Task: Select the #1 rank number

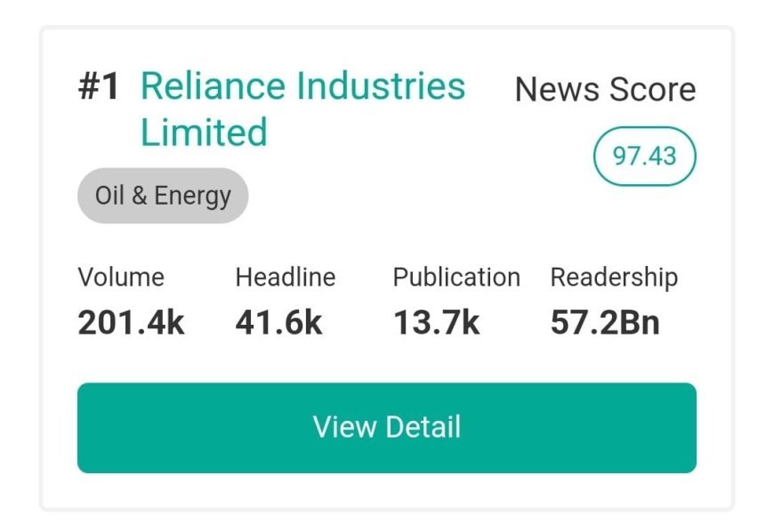Action: 99,86
